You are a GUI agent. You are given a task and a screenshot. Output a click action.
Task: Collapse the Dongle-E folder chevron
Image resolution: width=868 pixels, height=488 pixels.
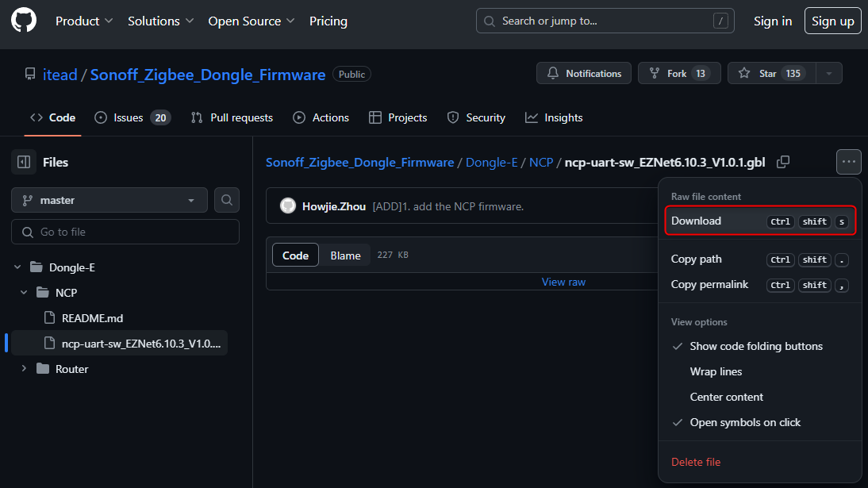click(17, 267)
